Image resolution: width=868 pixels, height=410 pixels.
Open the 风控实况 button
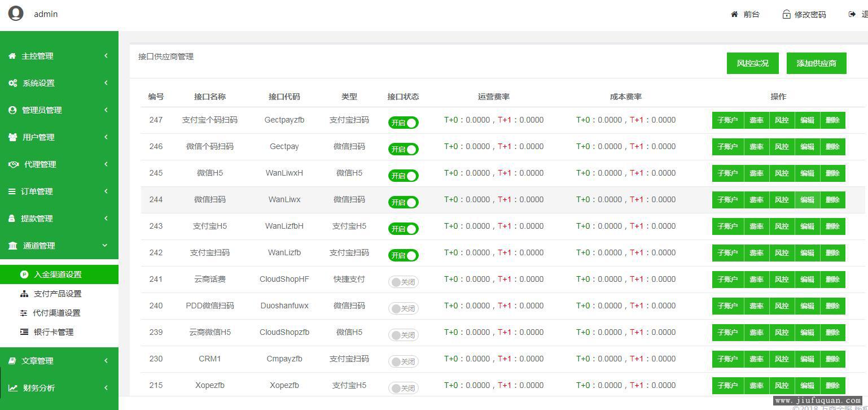(752, 63)
